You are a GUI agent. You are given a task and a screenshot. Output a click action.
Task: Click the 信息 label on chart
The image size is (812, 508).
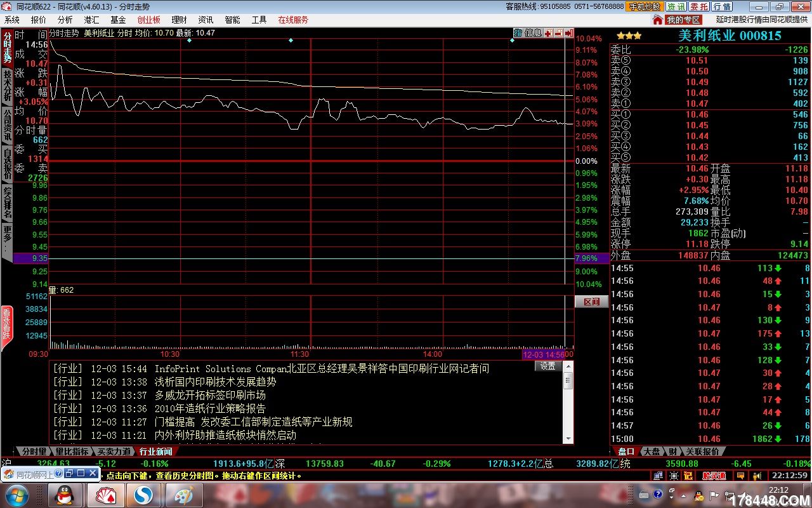pos(533,32)
